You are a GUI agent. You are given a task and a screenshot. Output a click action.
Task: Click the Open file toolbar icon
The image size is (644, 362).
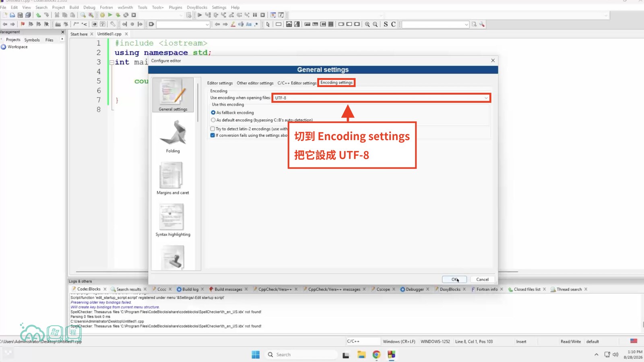(x=12, y=15)
